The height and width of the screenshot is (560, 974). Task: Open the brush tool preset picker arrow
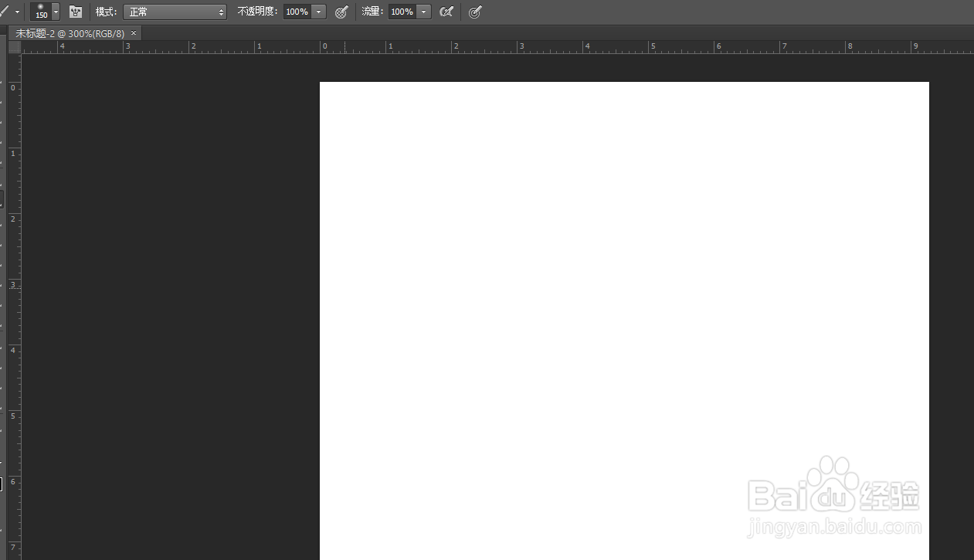coord(17,12)
